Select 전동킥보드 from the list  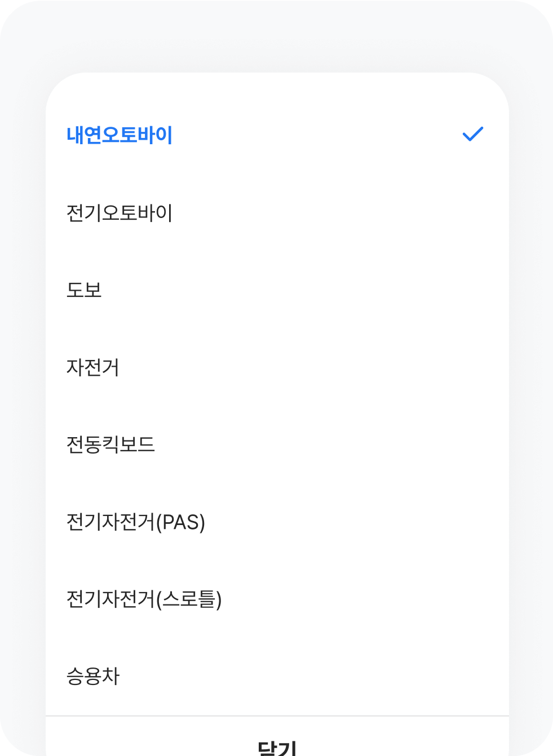click(110, 444)
